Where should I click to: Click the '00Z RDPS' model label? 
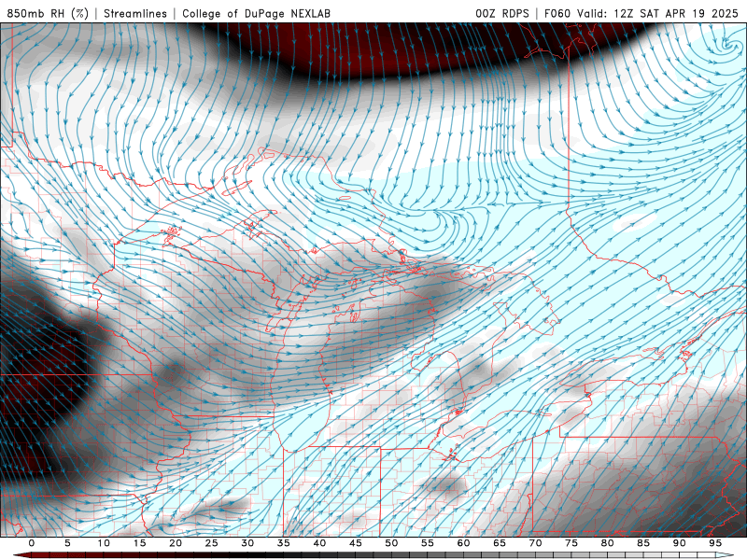[502, 13]
